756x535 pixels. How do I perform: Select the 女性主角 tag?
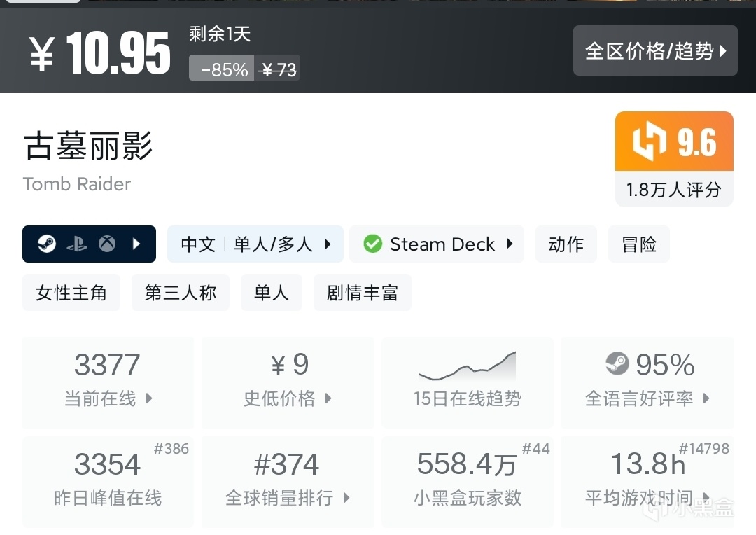(71, 292)
